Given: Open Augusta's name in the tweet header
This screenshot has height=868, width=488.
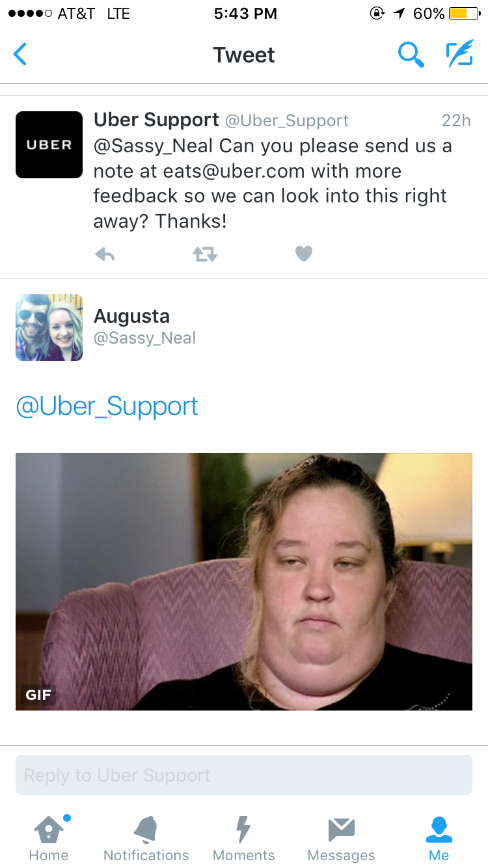Looking at the screenshot, I should pyautogui.click(x=131, y=316).
